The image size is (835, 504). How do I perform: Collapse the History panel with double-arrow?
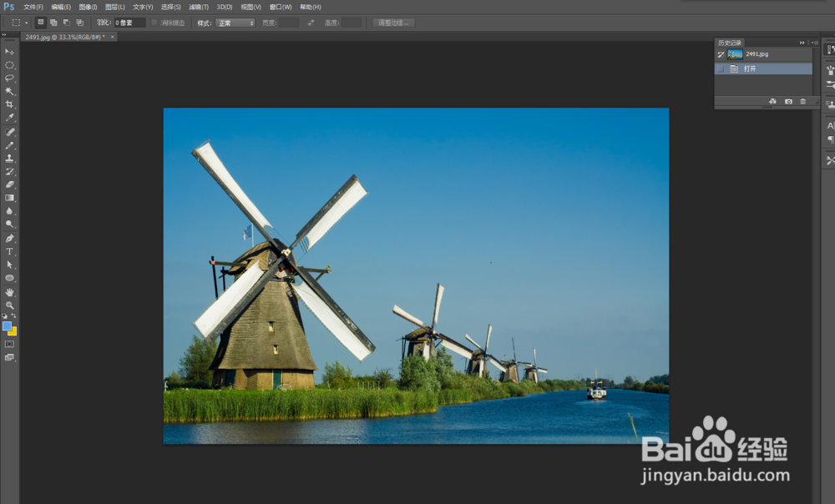pyautogui.click(x=802, y=43)
